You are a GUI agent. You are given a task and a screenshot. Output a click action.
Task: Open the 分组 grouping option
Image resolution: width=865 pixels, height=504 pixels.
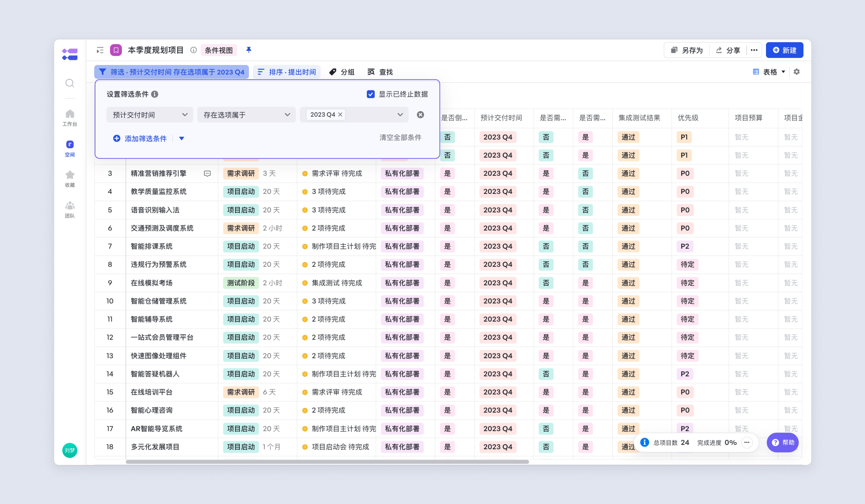342,72
